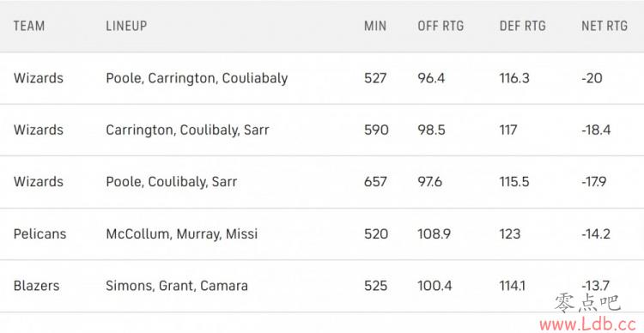Click the Blazers team name
Image resolution: width=644 pixels, height=333 pixels.
click(37, 286)
